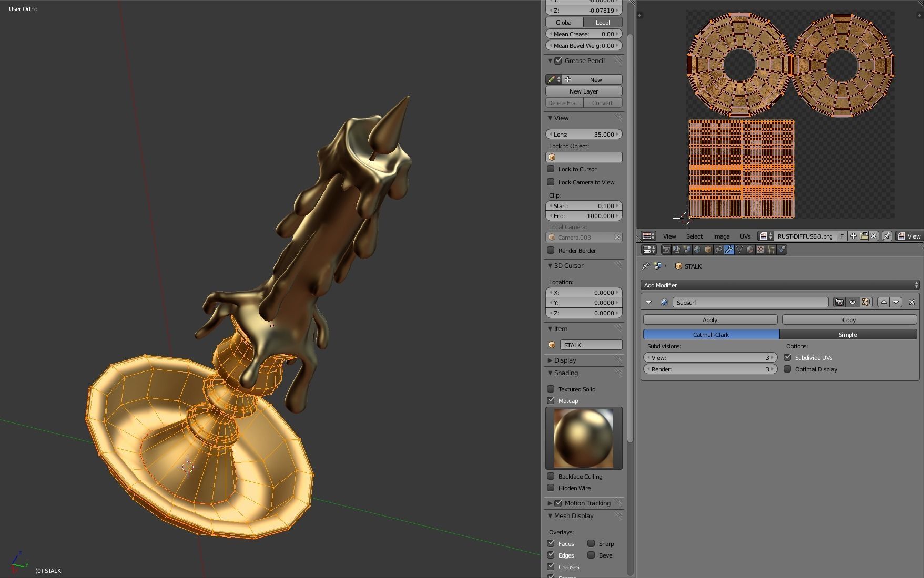Click the Subdivisions View value slider
924x578 pixels.
[x=710, y=357]
